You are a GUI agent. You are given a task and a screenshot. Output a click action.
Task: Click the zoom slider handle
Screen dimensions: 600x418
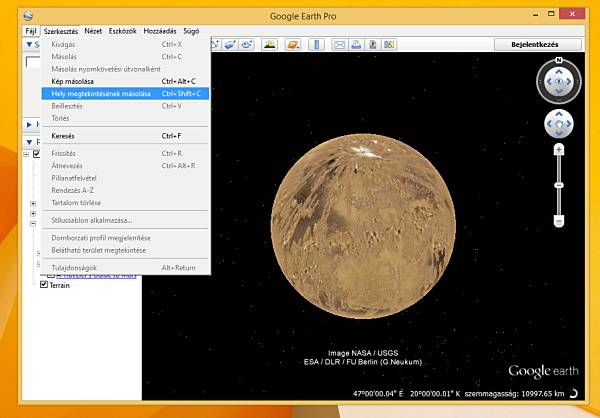[x=559, y=185]
